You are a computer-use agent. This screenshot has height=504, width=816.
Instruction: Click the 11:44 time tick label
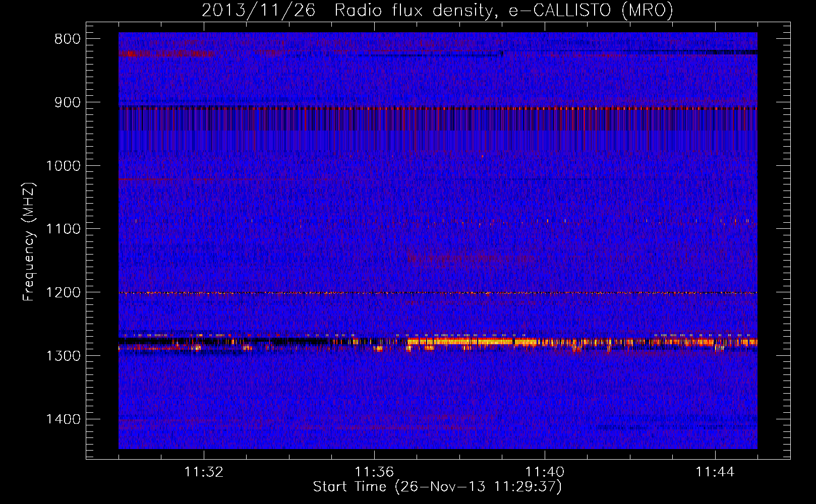(715, 472)
